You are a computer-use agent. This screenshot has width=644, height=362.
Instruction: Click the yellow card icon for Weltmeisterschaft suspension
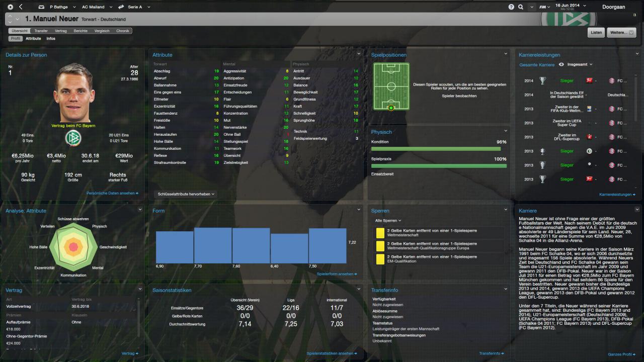(x=380, y=233)
